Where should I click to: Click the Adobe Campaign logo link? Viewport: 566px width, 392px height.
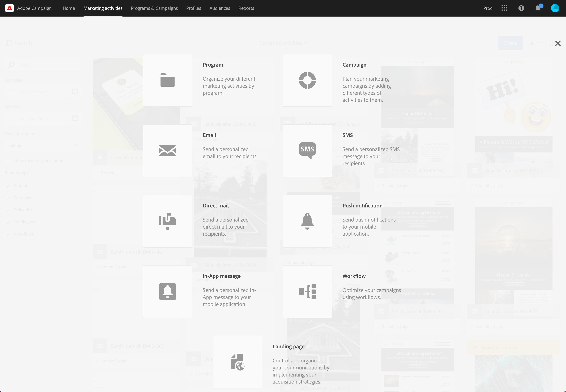pyautogui.click(x=29, y=8)
